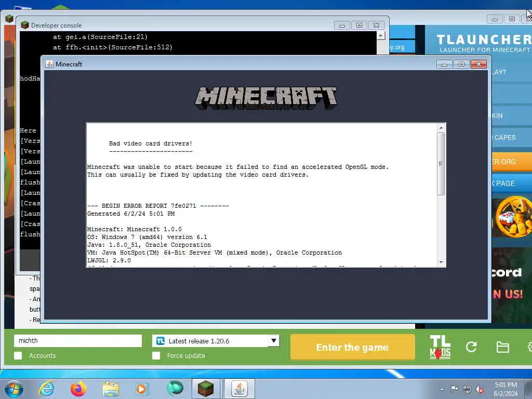Viewport: 532px width, 399px height.
Task: Open the game folder icon in TLauncher
Action: tap(502, 347)
